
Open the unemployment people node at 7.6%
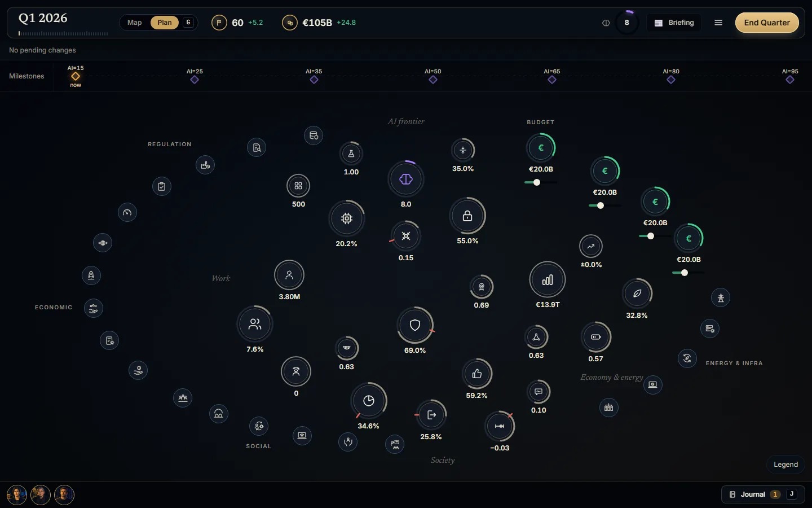tap(255, 324)
